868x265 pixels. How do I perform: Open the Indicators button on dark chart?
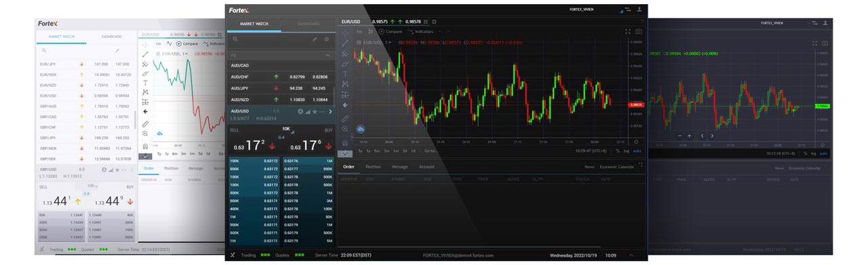[x=424, y=31]
